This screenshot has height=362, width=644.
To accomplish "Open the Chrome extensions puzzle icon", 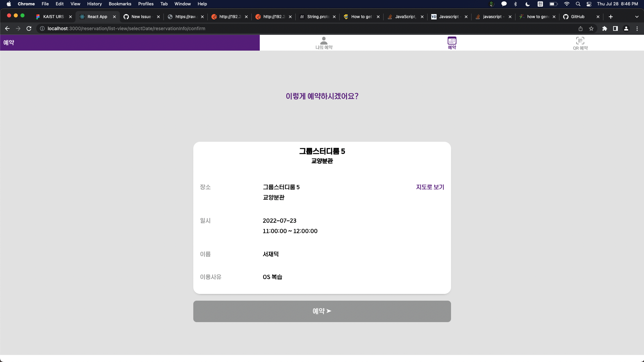I will (605, 28).
